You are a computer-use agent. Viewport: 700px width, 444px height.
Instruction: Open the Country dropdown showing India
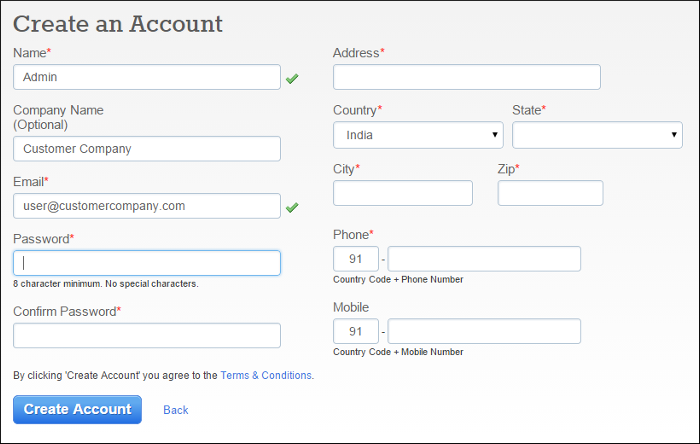coord(418,135)
